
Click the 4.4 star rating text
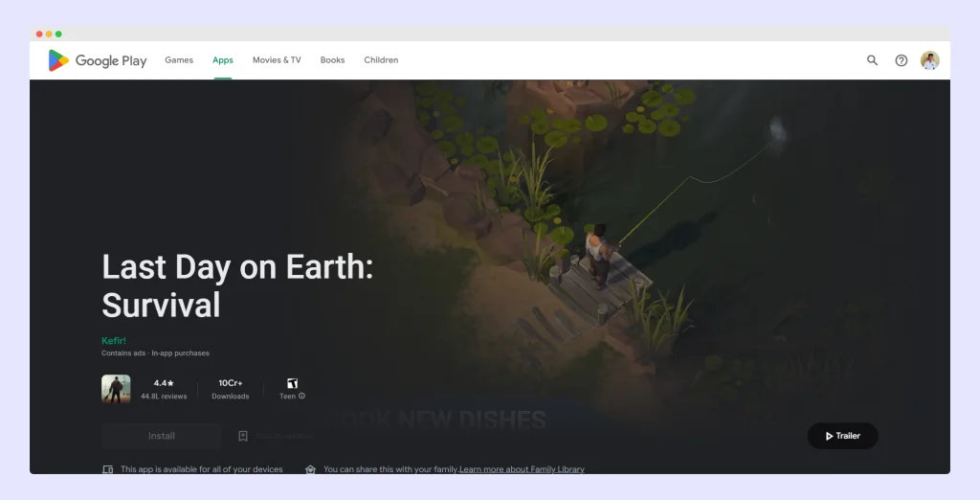coord(164,383)
